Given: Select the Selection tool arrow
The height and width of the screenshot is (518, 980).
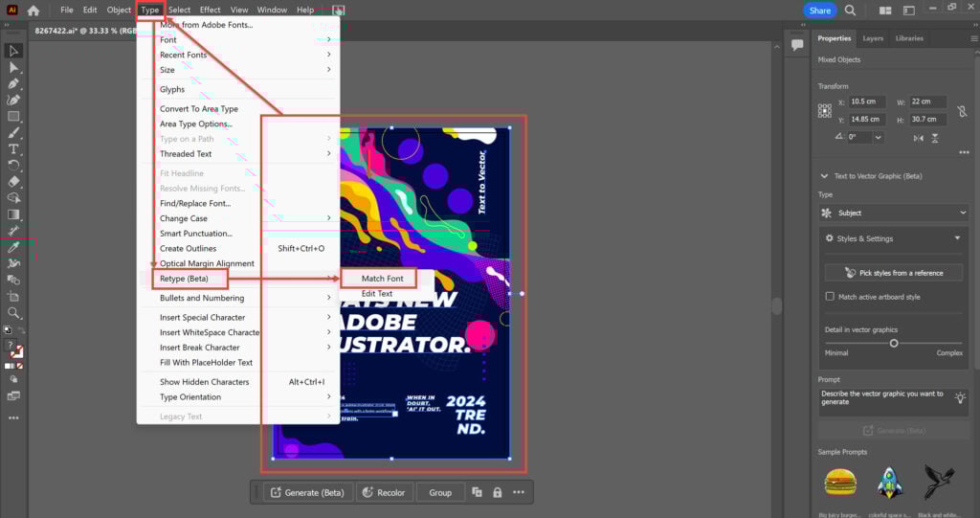Looking at the screenshot, I should click(x=13, y=51).
